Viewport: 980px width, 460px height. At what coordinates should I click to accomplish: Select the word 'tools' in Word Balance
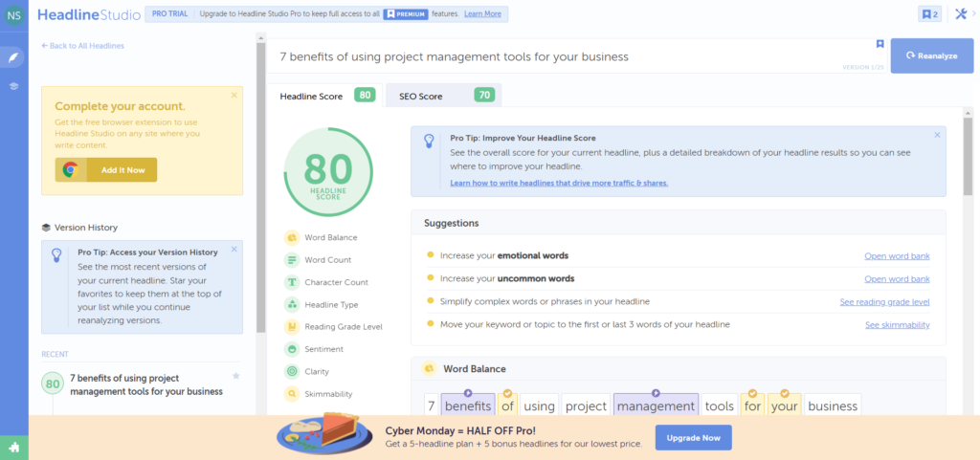[x=720, y=405]
